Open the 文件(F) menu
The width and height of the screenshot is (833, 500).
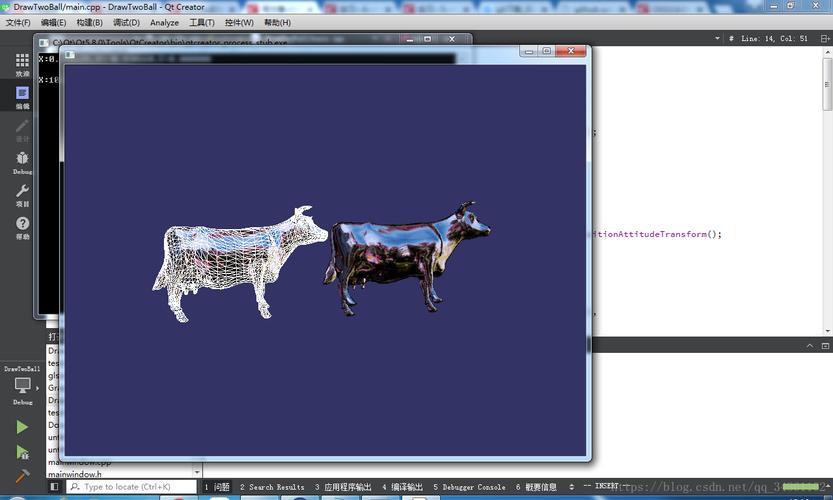(x=18, y=22)
